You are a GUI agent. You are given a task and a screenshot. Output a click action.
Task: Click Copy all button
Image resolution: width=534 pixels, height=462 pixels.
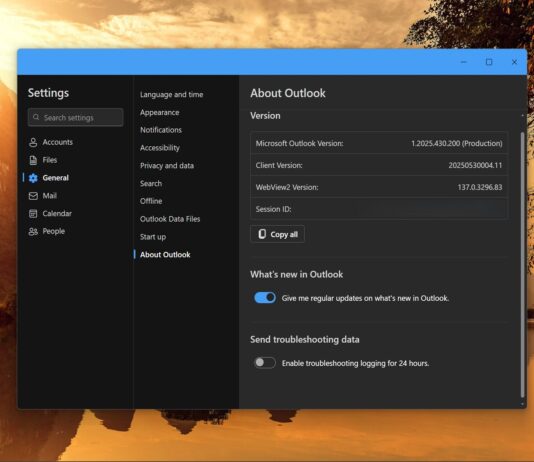click(x=277, y=234)
